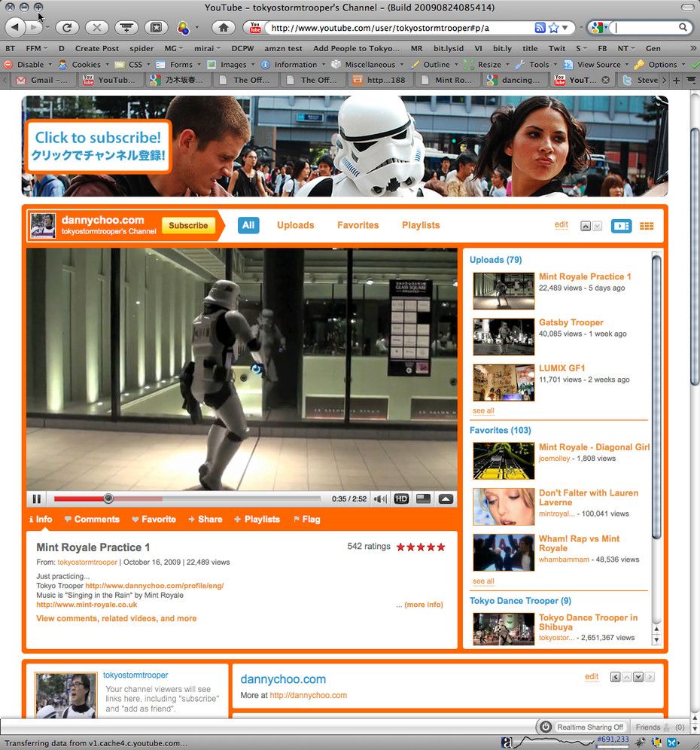This screenshot has width=700, height=750.
Task: Go to the browser home page icon
Action: [x=224, y=28]
